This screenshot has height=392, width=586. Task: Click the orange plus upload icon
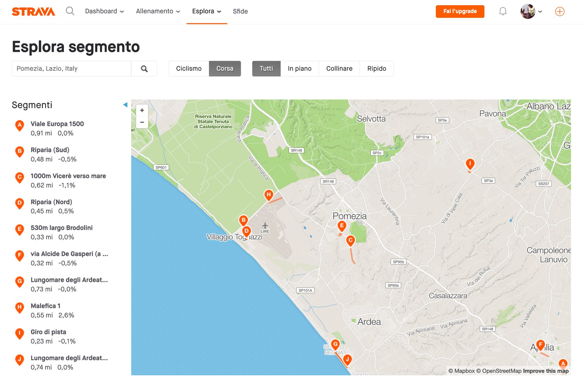560,11
